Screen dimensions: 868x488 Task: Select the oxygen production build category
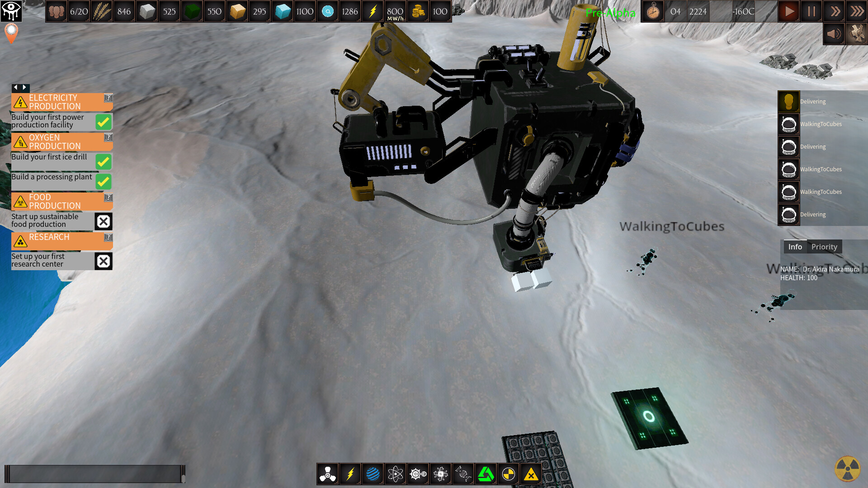click(x=327, y=474)
